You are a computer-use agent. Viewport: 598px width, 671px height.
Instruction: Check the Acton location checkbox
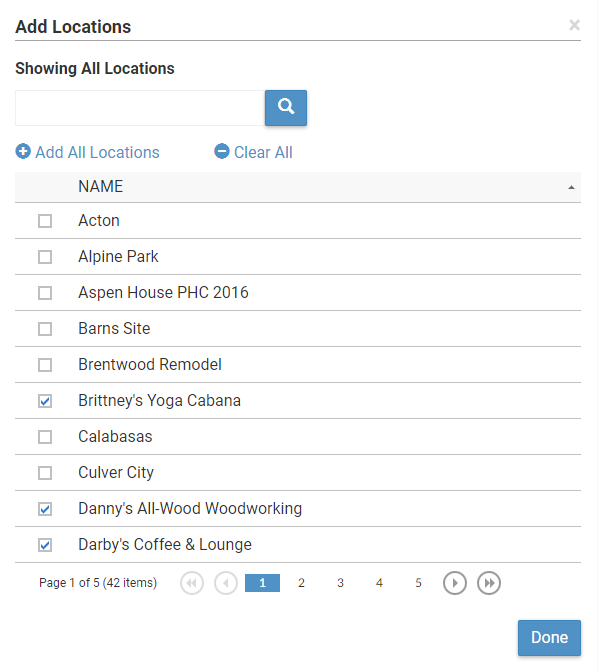point(45,221)
